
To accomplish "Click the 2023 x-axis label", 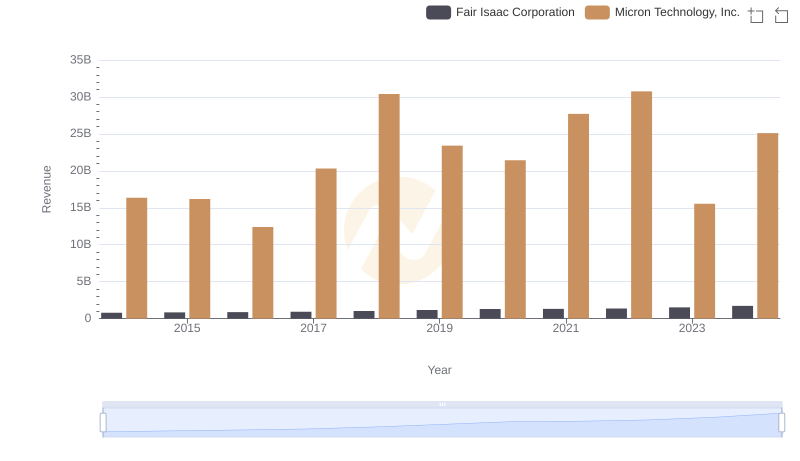I will (x=692, y=328).
